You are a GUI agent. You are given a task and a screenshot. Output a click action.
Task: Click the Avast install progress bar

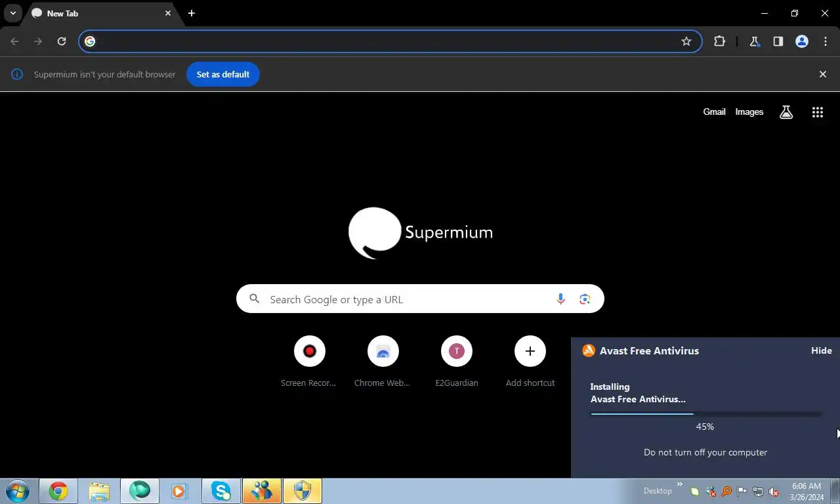click(x=705, y=414)
